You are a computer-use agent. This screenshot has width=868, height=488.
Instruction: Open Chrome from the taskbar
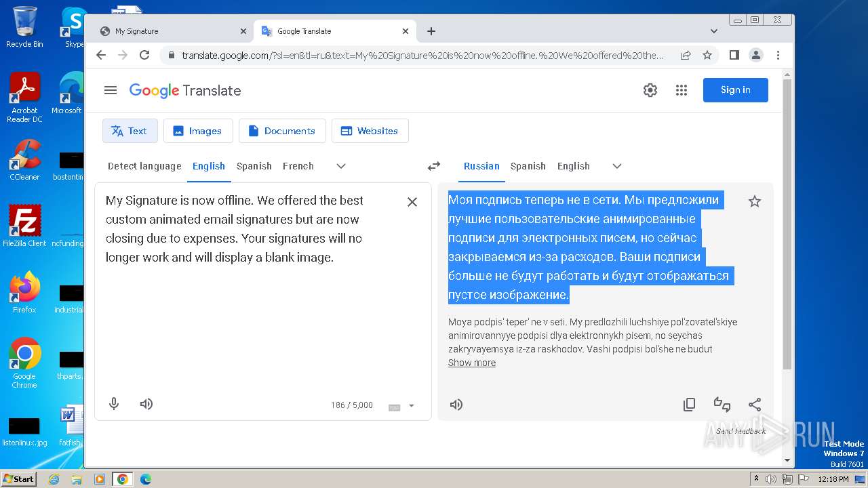point(123,479)
